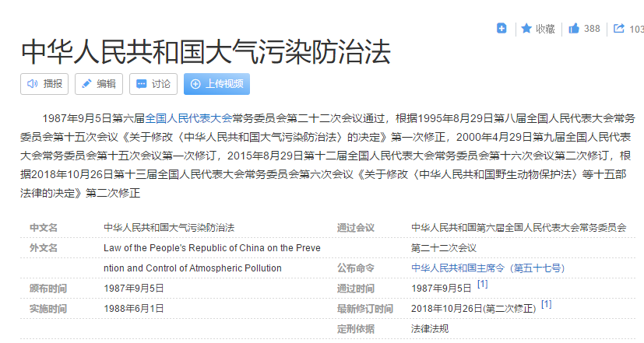Open editor with the 编辑 pencil button
Screen dimensions: 644x343
98,84
